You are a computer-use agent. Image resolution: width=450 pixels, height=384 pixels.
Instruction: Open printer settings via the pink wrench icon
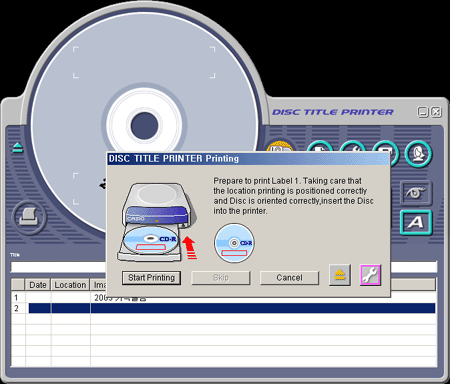(x=370, y=275)
